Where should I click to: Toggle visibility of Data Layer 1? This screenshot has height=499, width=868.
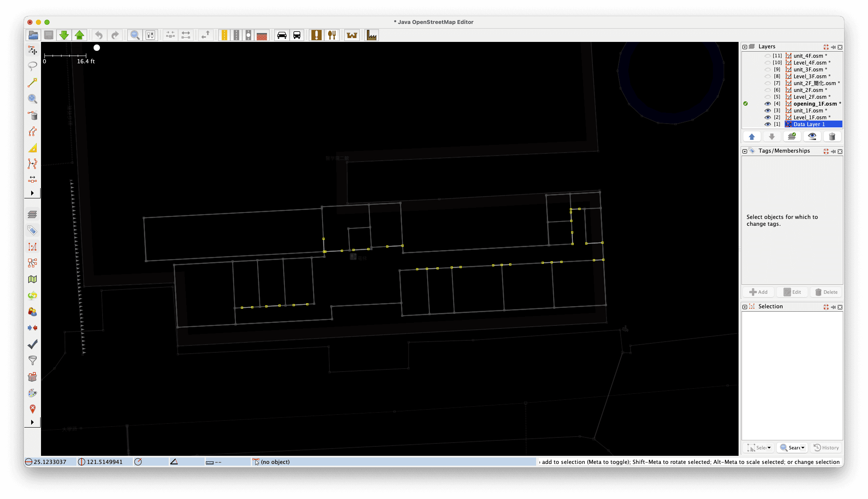(x=767, y=124)
